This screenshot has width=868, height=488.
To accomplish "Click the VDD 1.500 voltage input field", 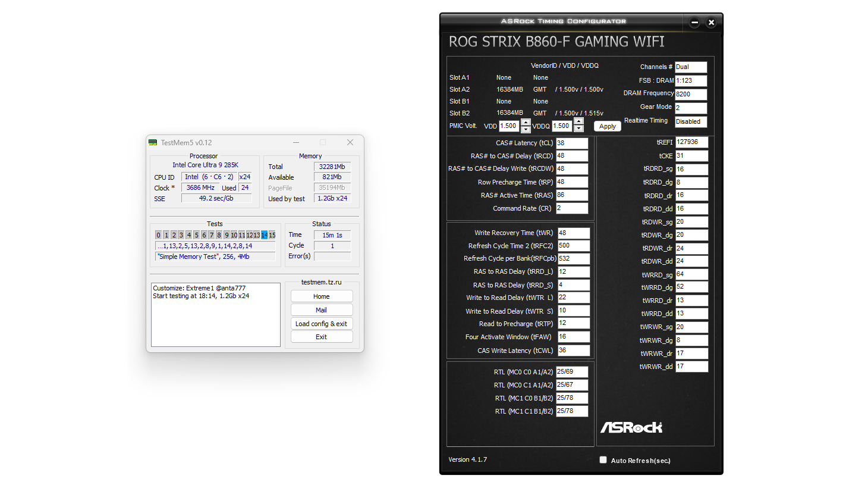I will click(510, 126).
